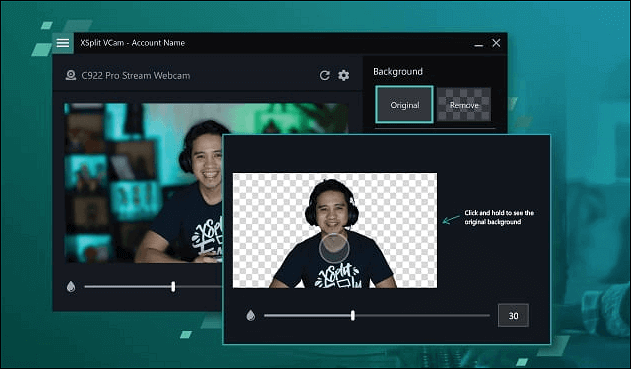This screenshot has height=369, width=631.
Task: Click the 'XSplit VCam - Account Name' title
Action: pos(132,43)
